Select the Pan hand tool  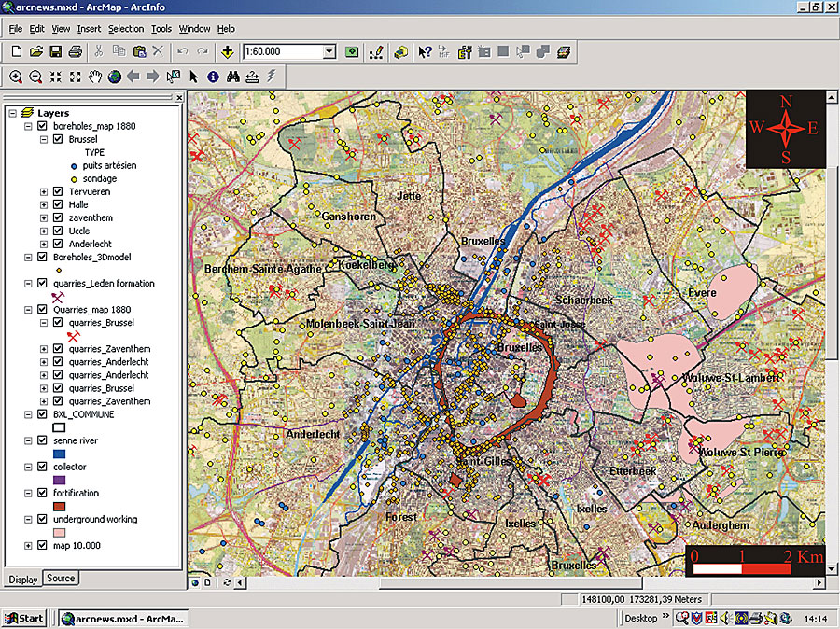94,77
